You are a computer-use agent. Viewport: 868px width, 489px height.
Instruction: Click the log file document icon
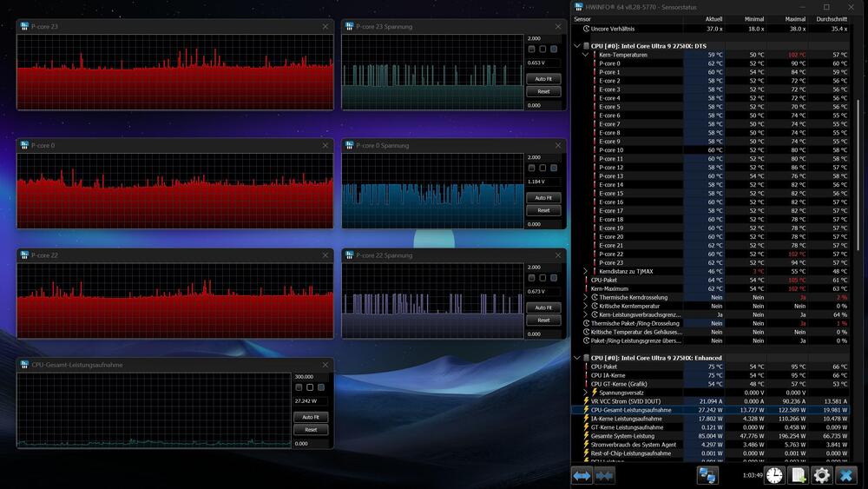coord(798,475)
